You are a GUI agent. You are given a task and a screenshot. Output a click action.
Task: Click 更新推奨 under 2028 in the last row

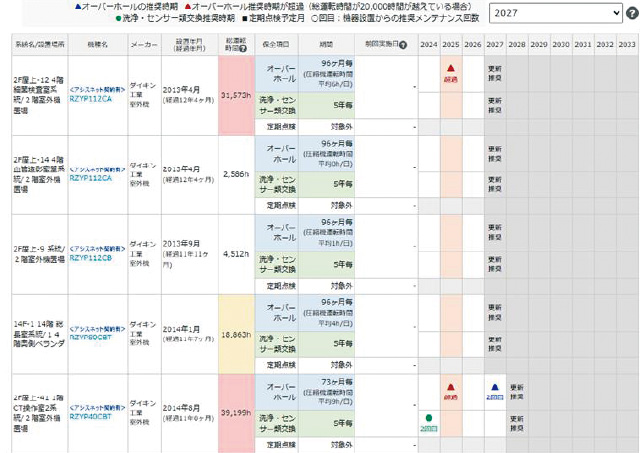coord(517,390)
